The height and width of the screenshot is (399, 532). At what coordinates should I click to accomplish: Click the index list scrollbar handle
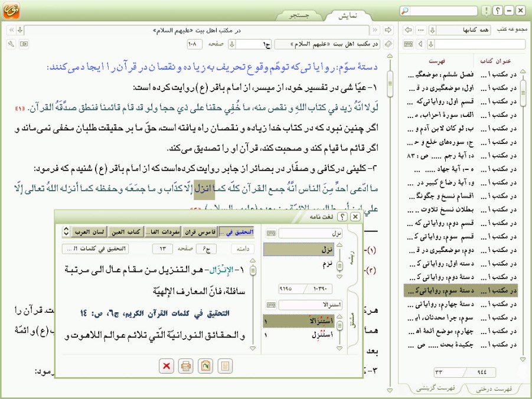click(523, 93)
